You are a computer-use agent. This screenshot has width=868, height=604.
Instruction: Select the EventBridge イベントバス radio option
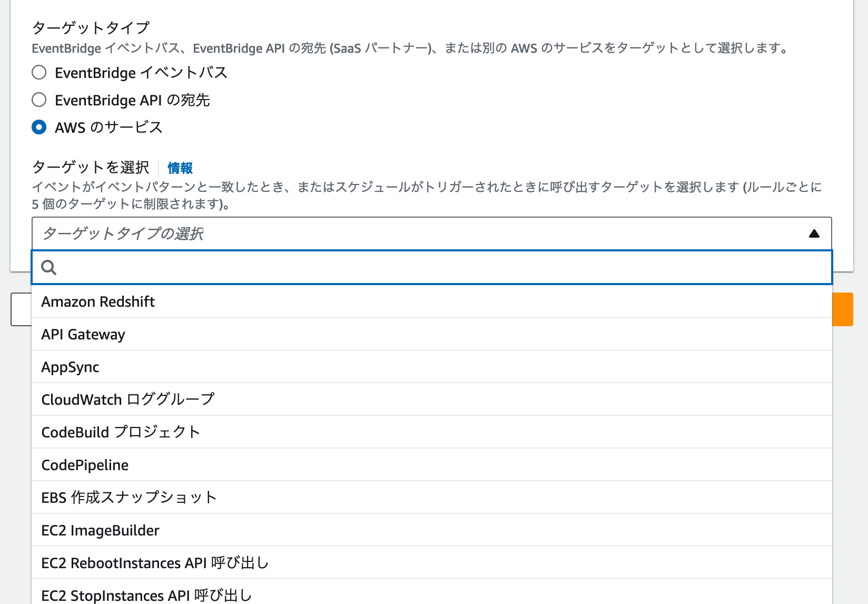click(x=39, y=72)
